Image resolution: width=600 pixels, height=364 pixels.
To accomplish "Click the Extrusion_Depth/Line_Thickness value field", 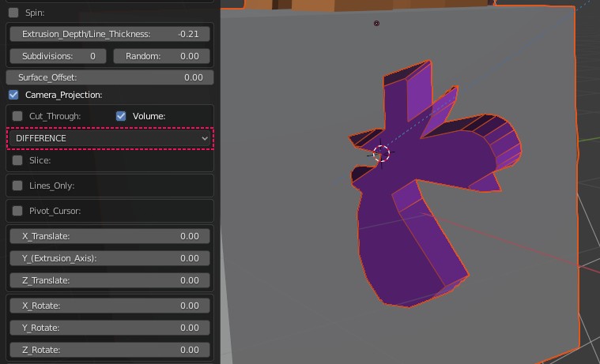I will tap(109, 34).
